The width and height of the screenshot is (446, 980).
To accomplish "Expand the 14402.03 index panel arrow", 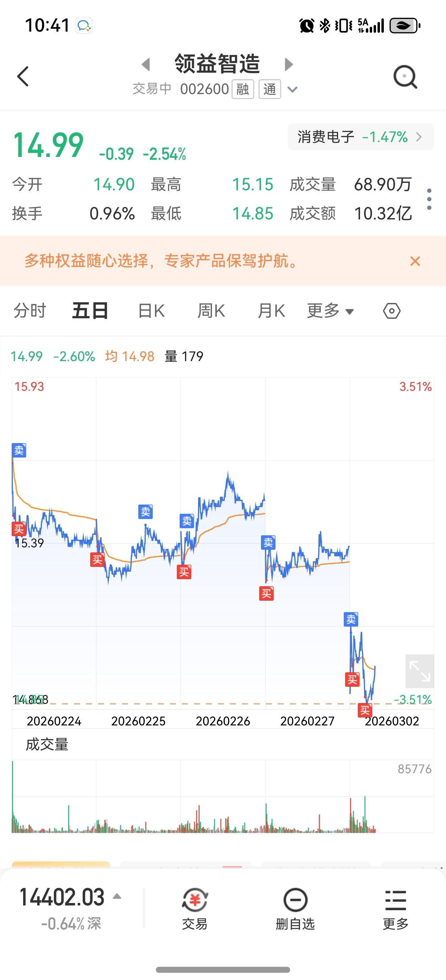I will point(117,897).
